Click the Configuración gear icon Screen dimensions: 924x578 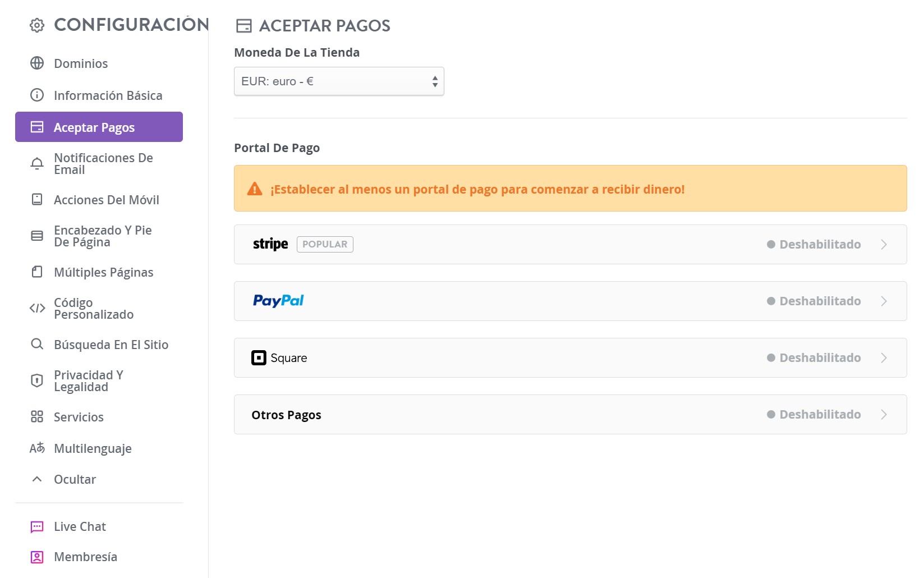pos(37,25)
